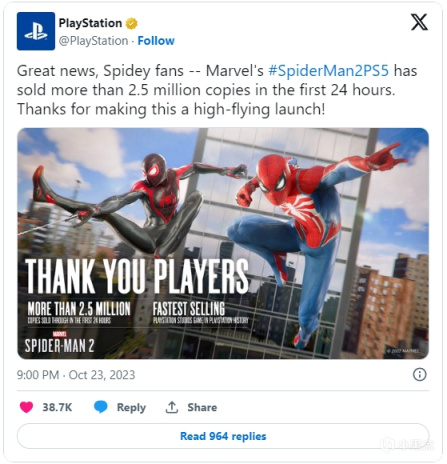This screenshot has width=447, height=464.
Task: Click the 38.7K likes count
Action: [57, 407]
